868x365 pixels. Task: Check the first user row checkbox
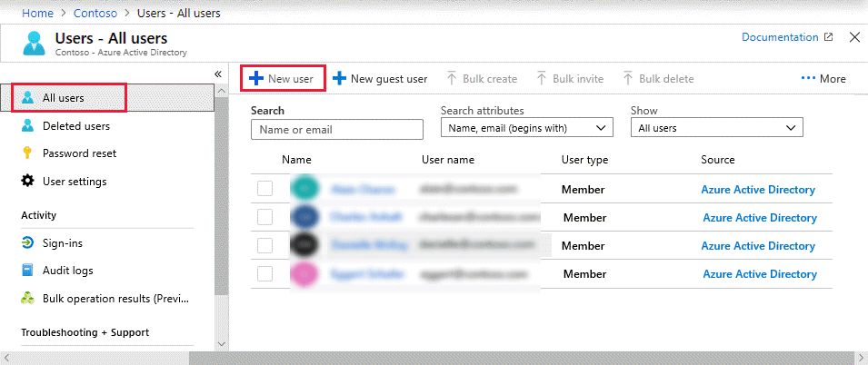click(x=264, y=189)
